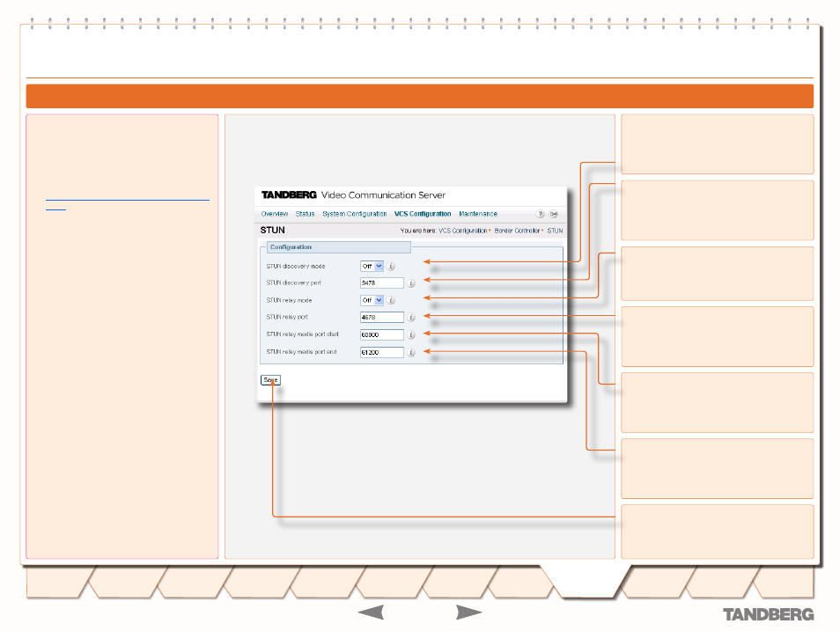Viewport: 840px width, 631px height.
Task: Show info for STUN relay media port end
Action: pyautogui.click(x=411, y=352)
